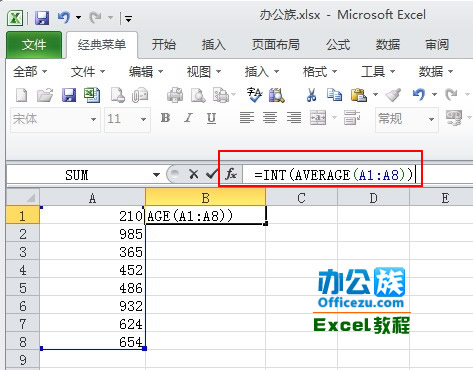Click the Open folder icon
Viewport: 473px width, 370px height.
45,95
